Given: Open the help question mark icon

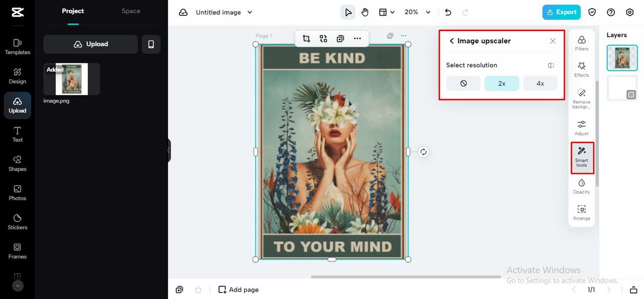Looking at the screenshot, I should pyautogui.click(x=611, y=12).
